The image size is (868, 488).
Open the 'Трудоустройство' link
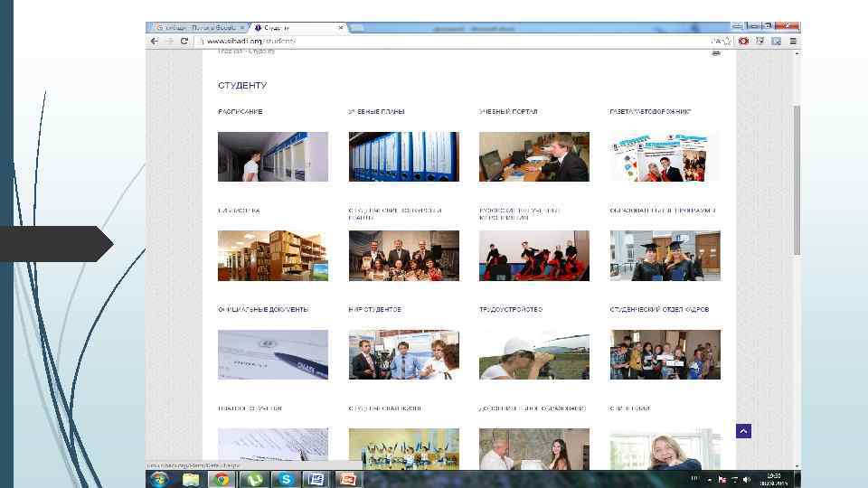[511, 309]
